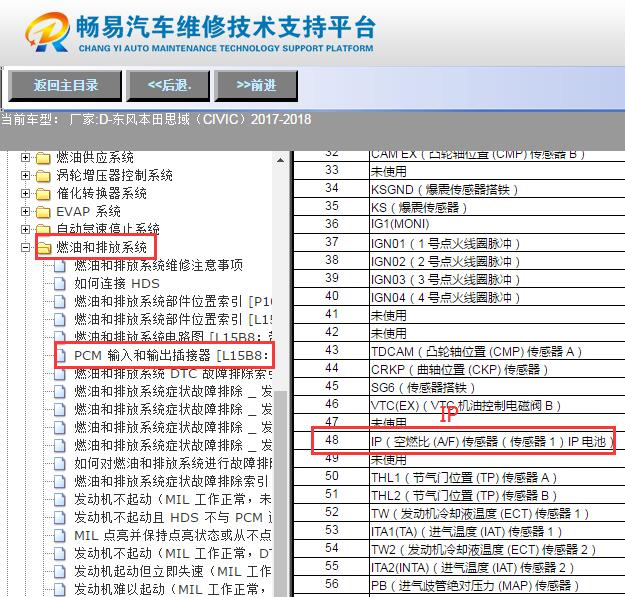This screenshot has height=597, width=625.
Task: Click pin number 33 cell
Action: click(332, 170)
